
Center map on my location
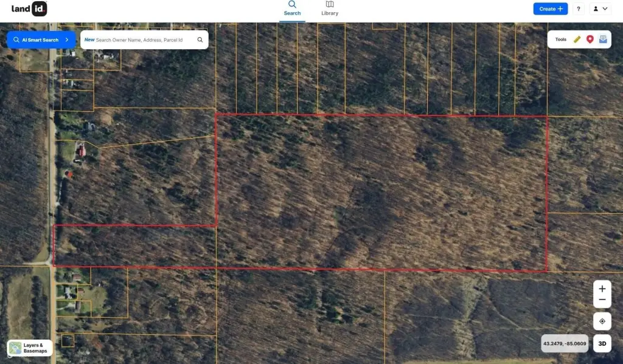(602, 321)
